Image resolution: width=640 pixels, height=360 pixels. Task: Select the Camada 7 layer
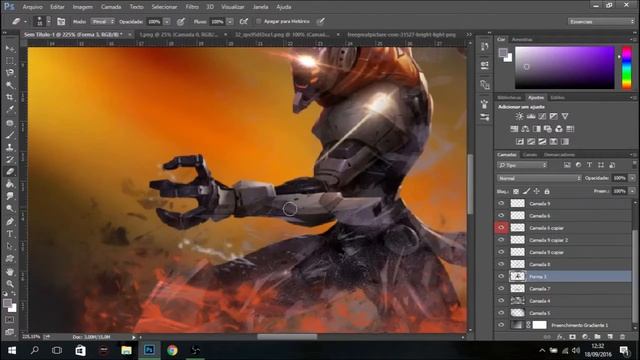(563, 289)
